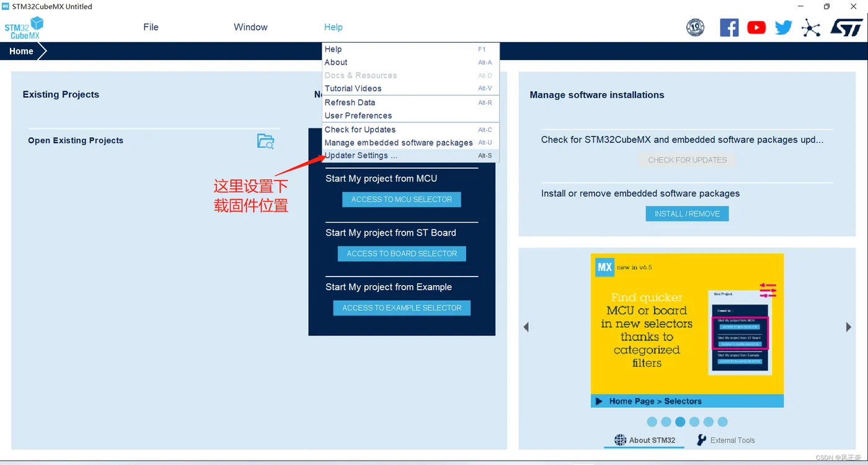
Task: Open User Preferences from the Help menu
Action: pyautogui.click(x=410, y=116)
